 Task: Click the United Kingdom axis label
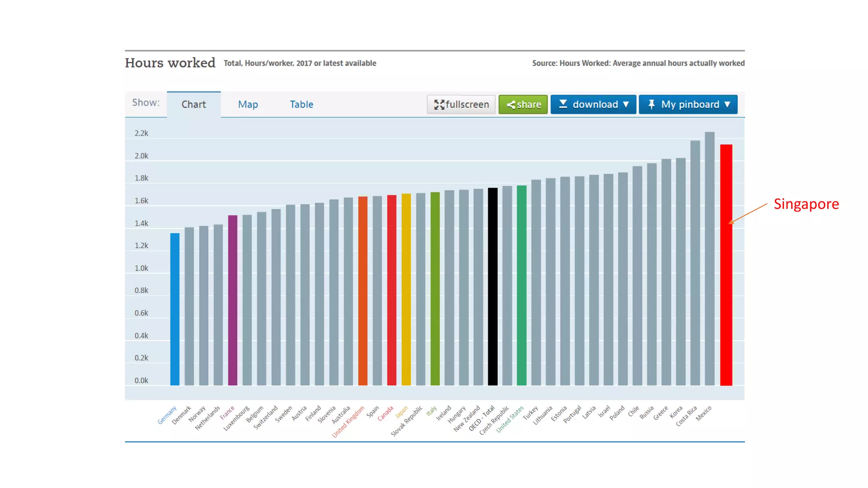[x=348, y=421]
